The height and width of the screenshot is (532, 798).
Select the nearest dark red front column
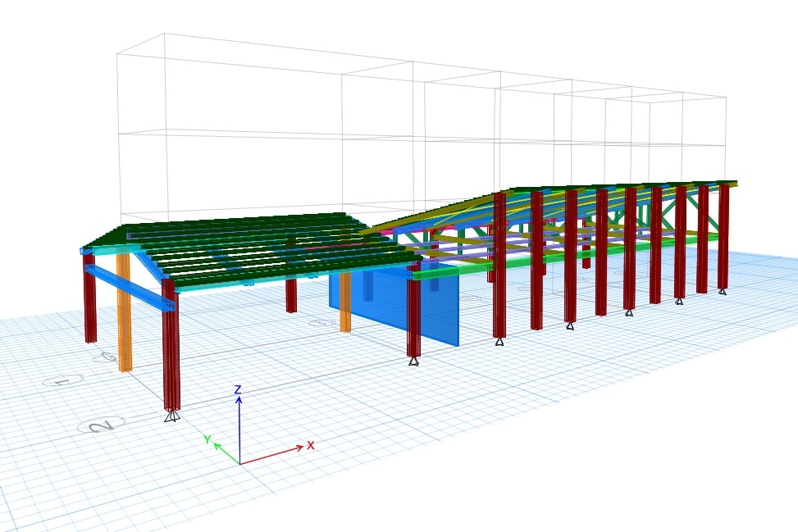pyautogui.click(x=171, y=344)
